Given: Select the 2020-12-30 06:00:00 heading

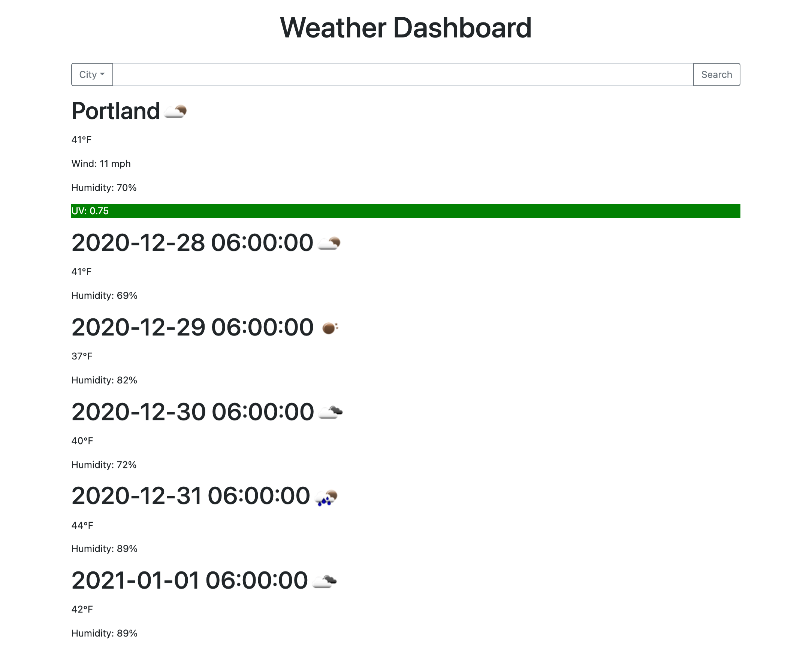Looking at the screenshot, I should [193, 412].
